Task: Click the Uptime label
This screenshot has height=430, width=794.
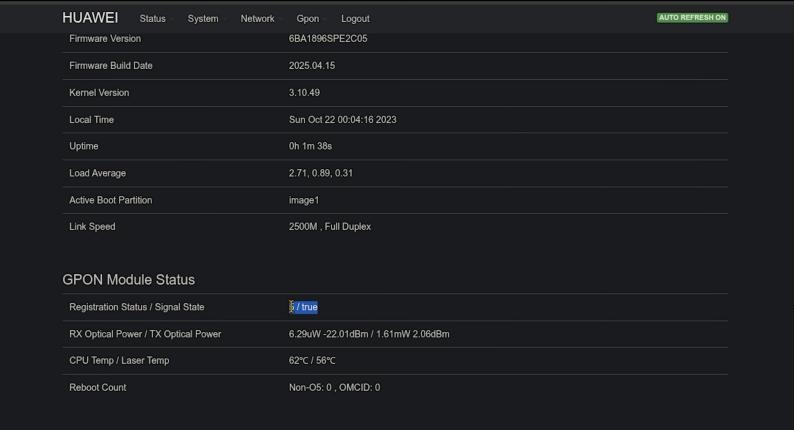Action: [x=84, y=146]
